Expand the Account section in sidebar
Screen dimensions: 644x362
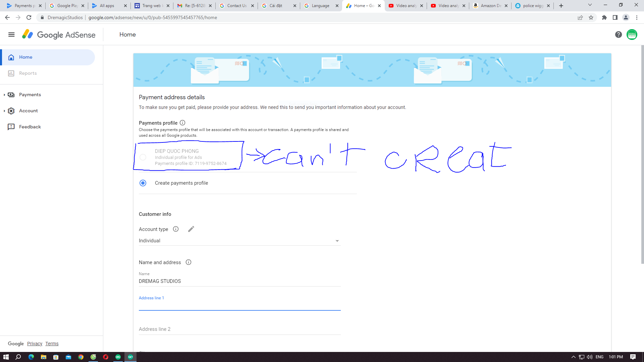pyautogui.click(x=4, y=110)
